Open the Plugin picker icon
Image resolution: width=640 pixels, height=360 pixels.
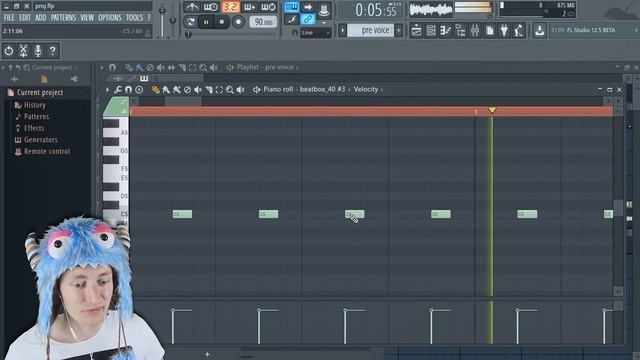[504, 30]
